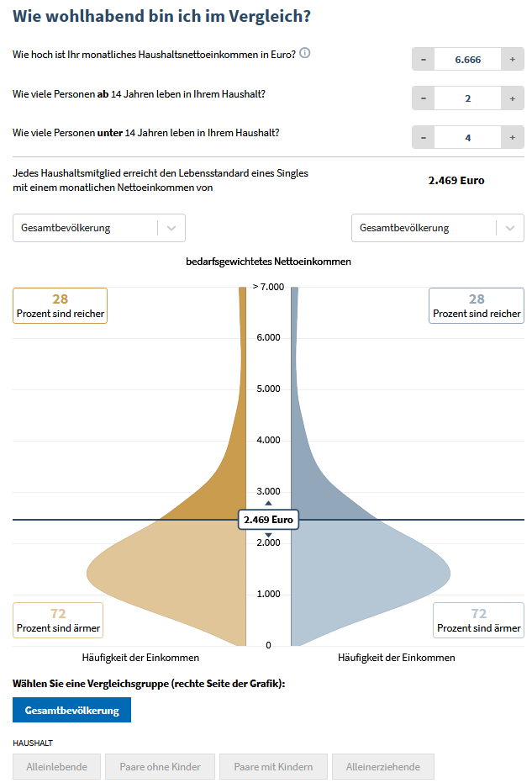532x783 pixels.
Task: Increase monthly household net income value
Action: pyautogui.click(x=513, y=59)
